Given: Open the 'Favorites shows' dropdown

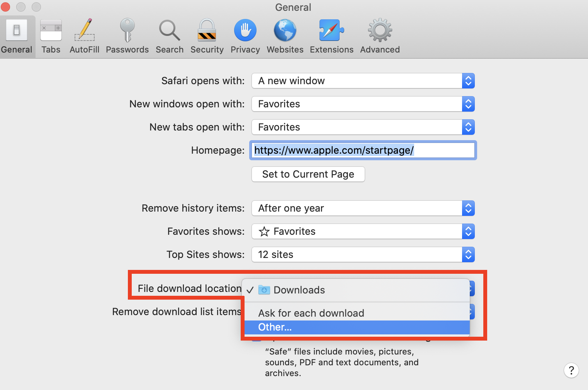Looking at the screenshot, I should pyautogui.click(x=363, y=231).
